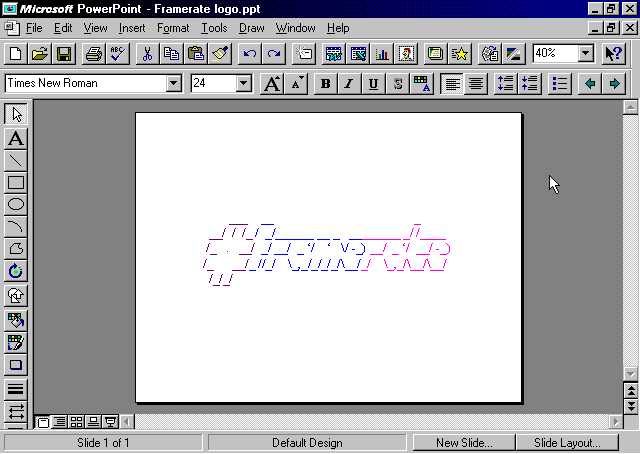Screen dimensions: 640x454
Task: Toggle underline formatting
Action: point(373,84)
